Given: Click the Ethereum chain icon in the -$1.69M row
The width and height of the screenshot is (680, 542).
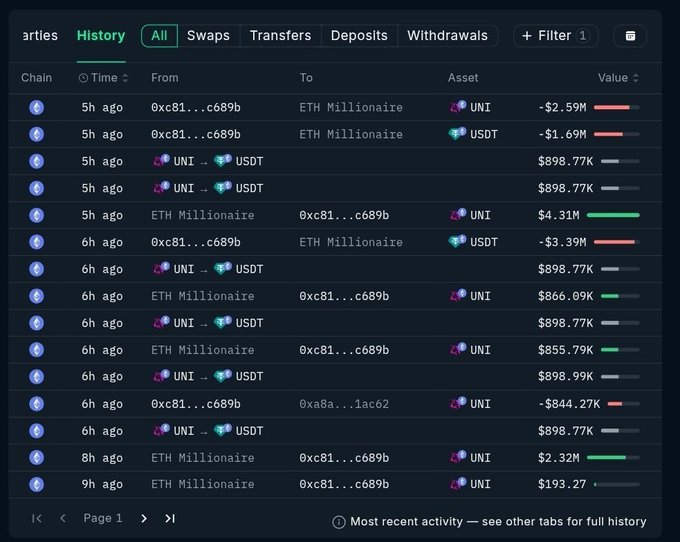Looking at the screenshot, I should click(x=36, y=134).
